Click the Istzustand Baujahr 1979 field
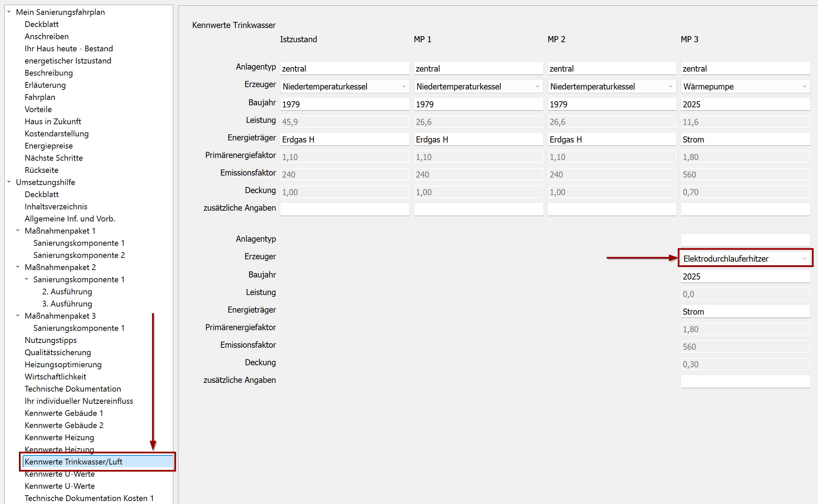818x504 pixels. point(345,104)
